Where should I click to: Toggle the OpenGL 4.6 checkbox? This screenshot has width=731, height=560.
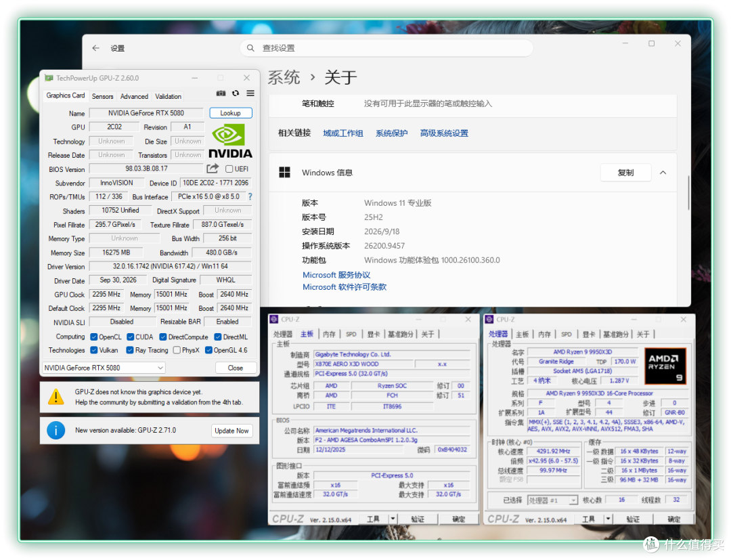209,349
